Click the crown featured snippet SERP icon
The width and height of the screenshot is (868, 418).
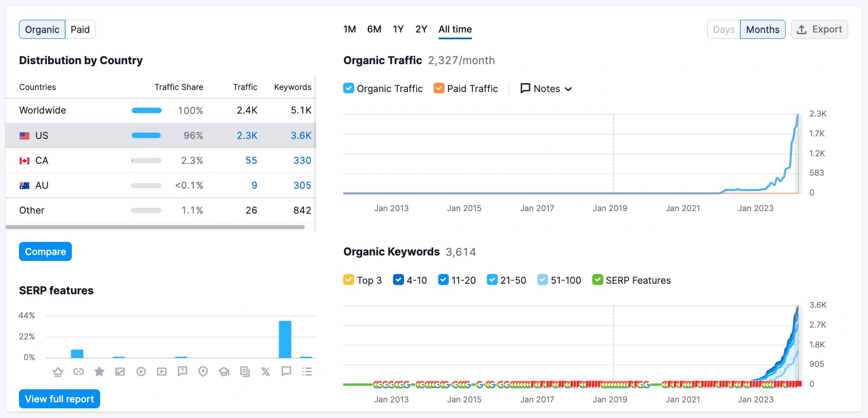(58, 372)
